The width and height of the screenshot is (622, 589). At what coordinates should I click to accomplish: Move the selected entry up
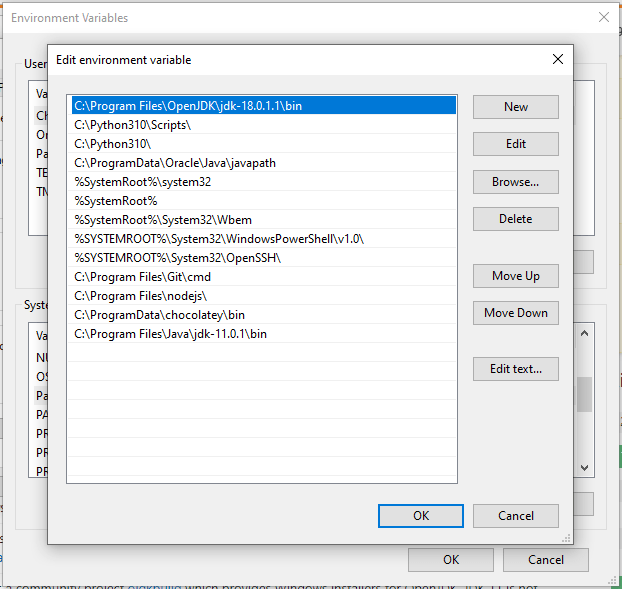[516, 276]
